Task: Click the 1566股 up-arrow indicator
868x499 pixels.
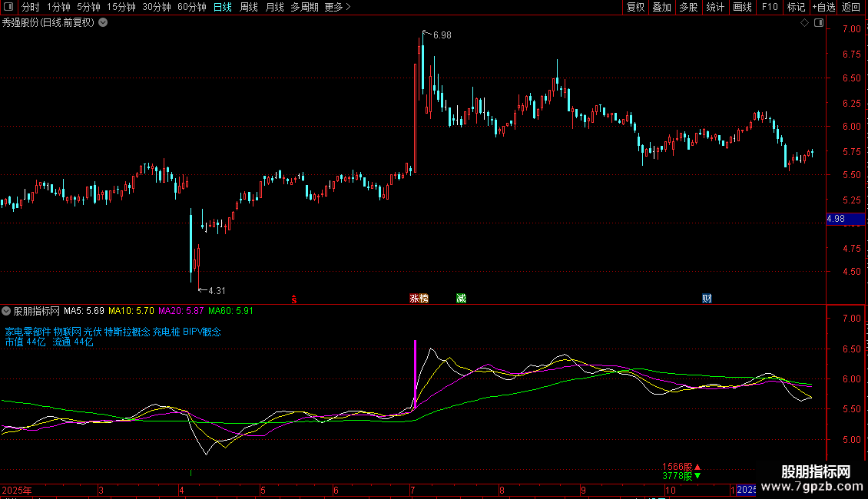Action: pyautogui.click(x=681, y=467)
